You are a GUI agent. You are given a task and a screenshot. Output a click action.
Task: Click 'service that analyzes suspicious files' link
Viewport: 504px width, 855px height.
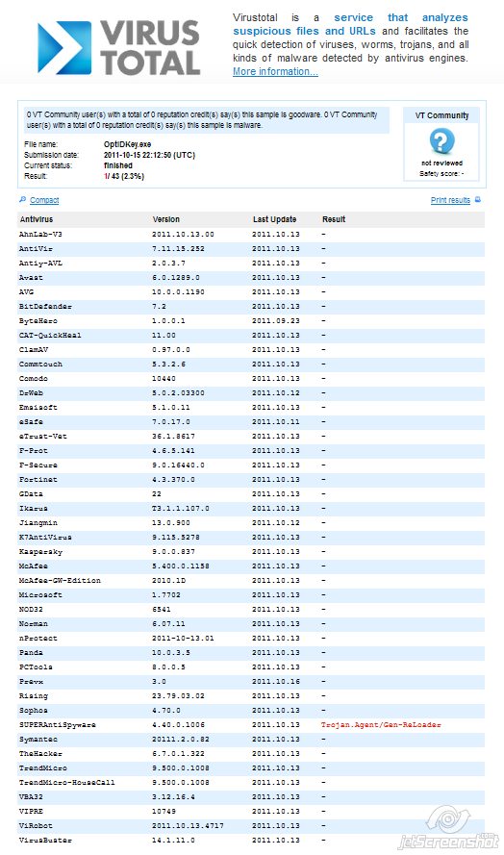351,24
